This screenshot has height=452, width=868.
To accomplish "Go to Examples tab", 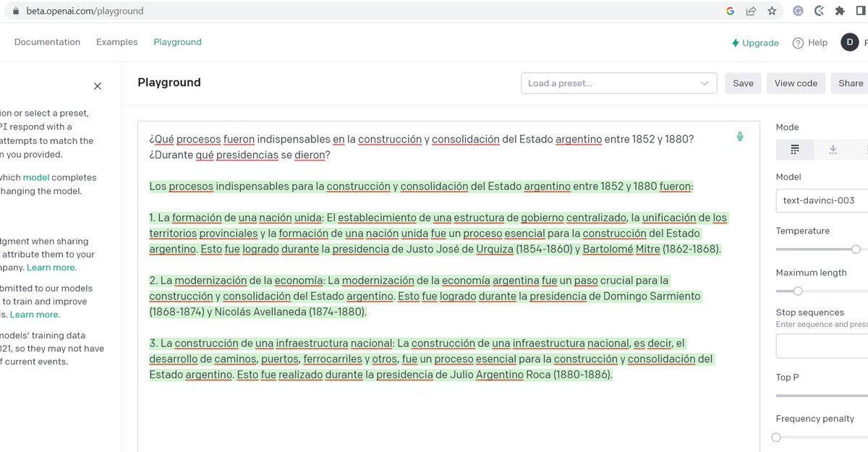I will 116,42.
